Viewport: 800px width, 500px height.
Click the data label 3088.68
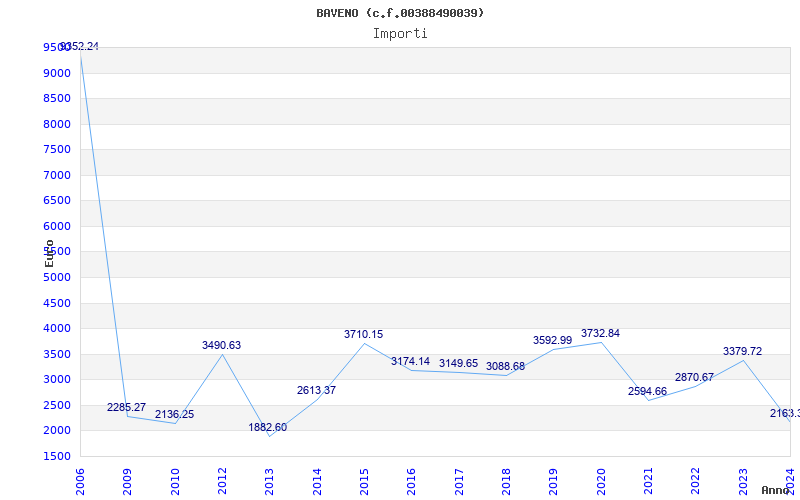(x=506, y=366)
